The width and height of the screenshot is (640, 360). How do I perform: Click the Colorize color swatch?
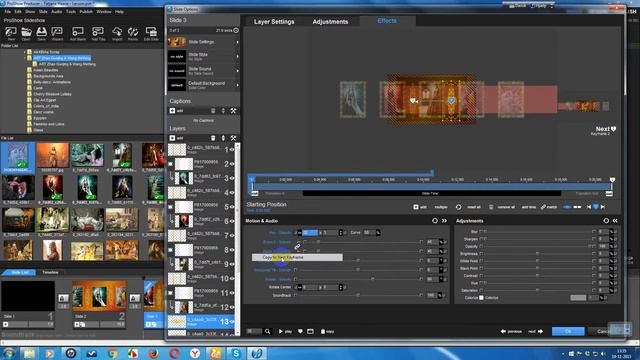click(578, 298)
